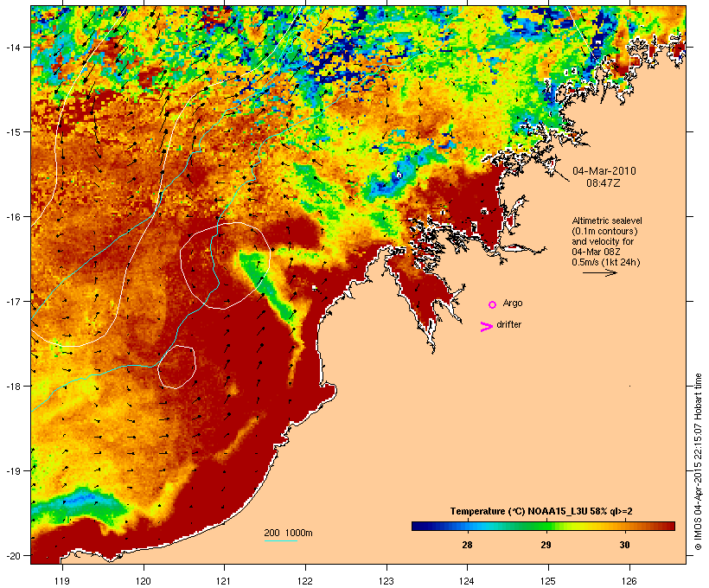The height and width of the screenshot is (588, 709).
Task: Click the '200 1000m' depth label
Action: [x=288, y=533]
